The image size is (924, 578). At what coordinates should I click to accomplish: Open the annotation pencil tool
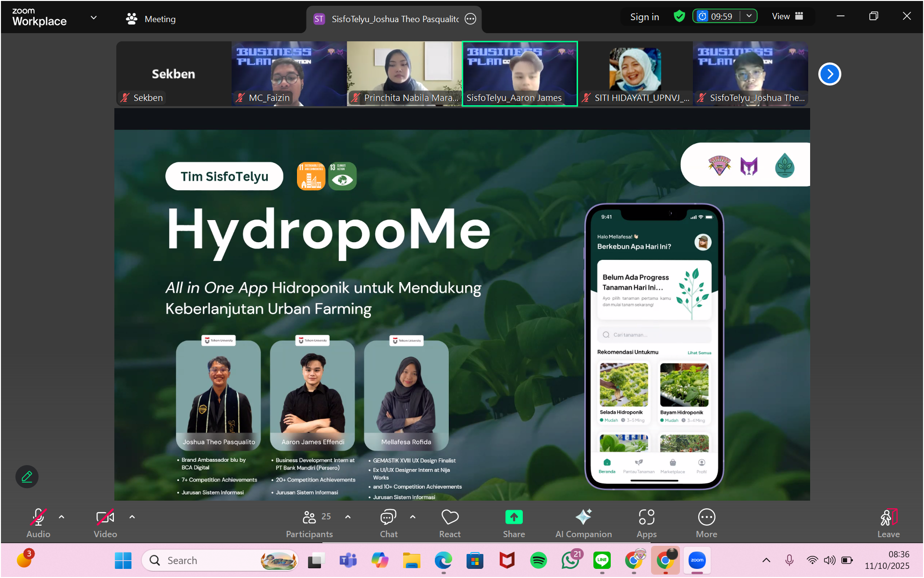click(x=27, y=477)
